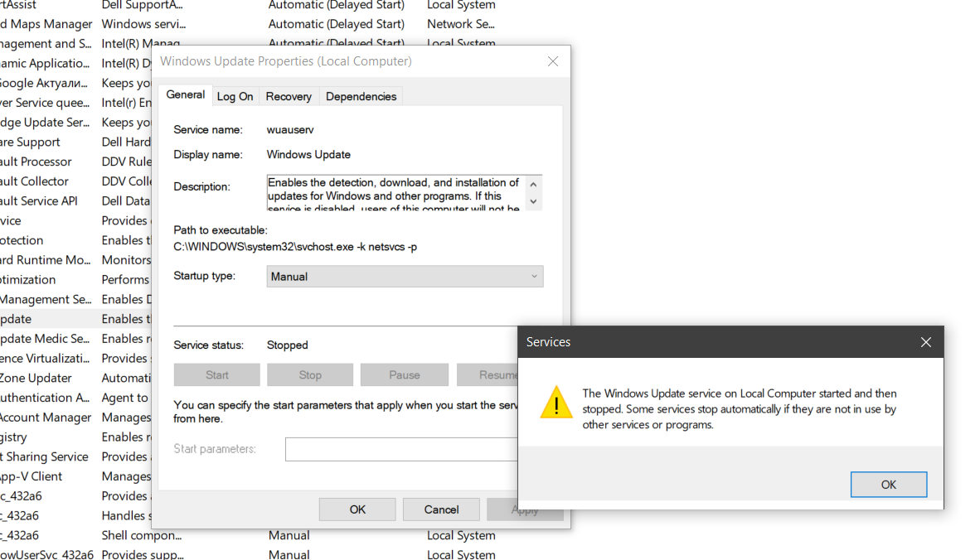The height and width of the screenshot is (560, 980).
Task: Select 'uthentication A...' service row
Action: click(45, 398)
